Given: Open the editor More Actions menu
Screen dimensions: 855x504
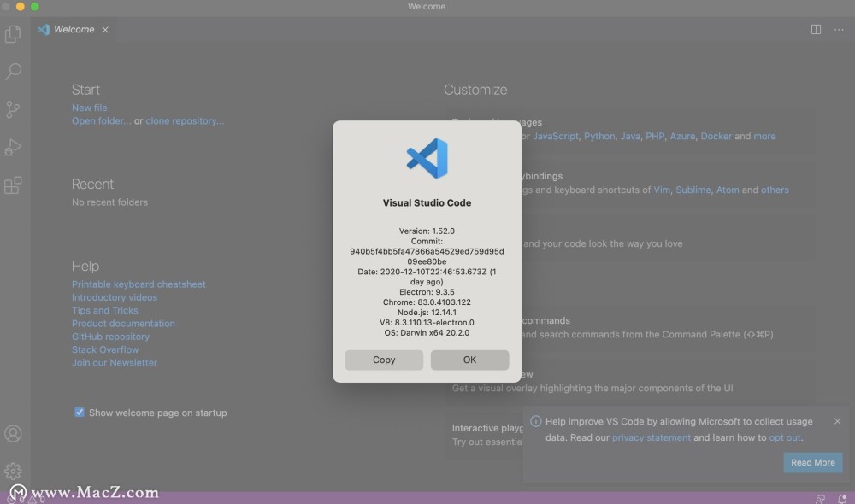Looking at the screenshot, I should coord(839,29).
